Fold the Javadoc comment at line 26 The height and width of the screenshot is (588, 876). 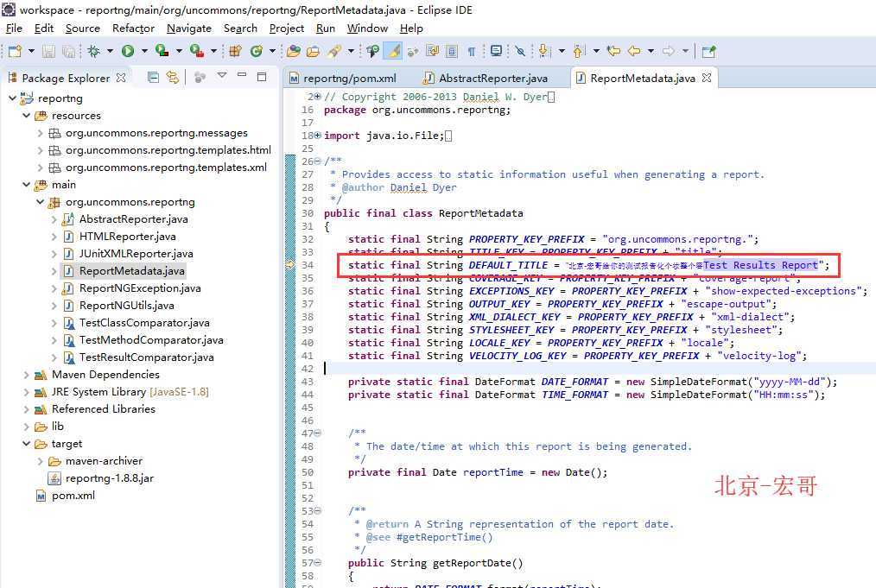[x=318, y=161]
